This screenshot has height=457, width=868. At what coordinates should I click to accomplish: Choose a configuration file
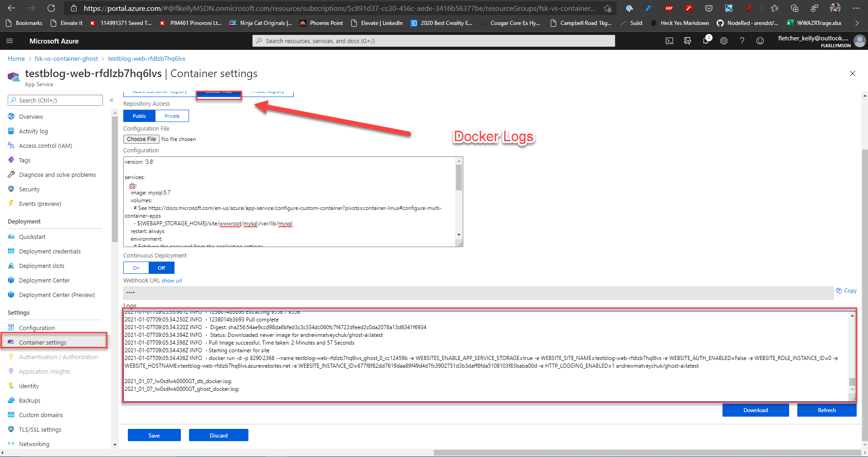pos(141,139)
